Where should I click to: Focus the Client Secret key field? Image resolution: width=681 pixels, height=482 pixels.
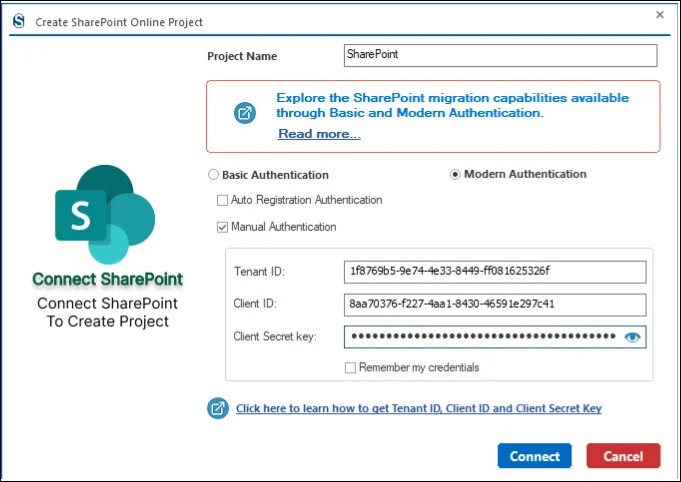click(x=495, y=337)
